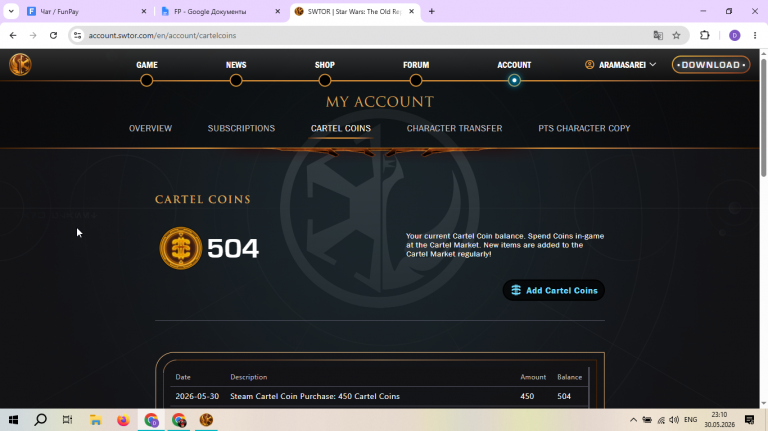Open File Explorer from the taskbar
768x431 pixels.
[96, 420]
